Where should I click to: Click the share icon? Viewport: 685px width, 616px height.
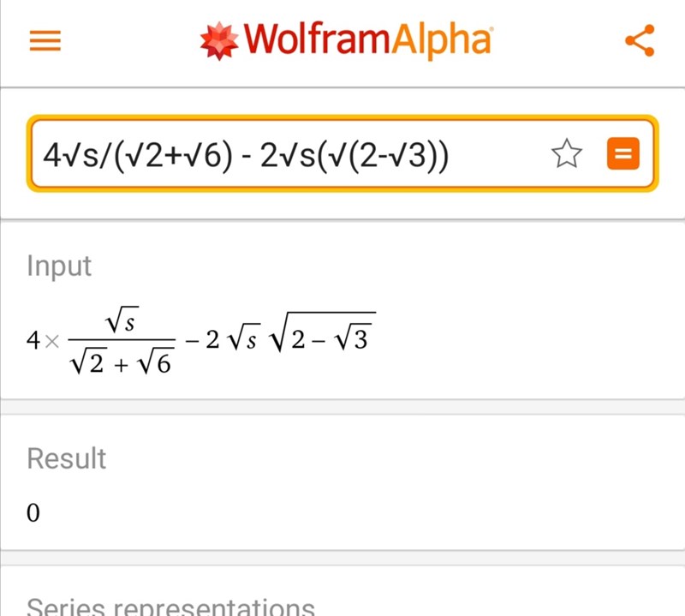point(640,40)
